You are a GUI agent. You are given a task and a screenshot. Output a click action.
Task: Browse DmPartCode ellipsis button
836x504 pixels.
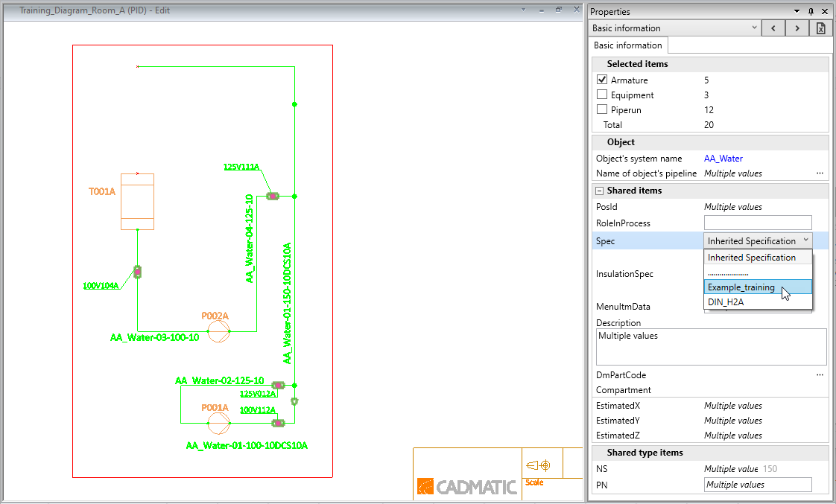(x=820, y=375)
